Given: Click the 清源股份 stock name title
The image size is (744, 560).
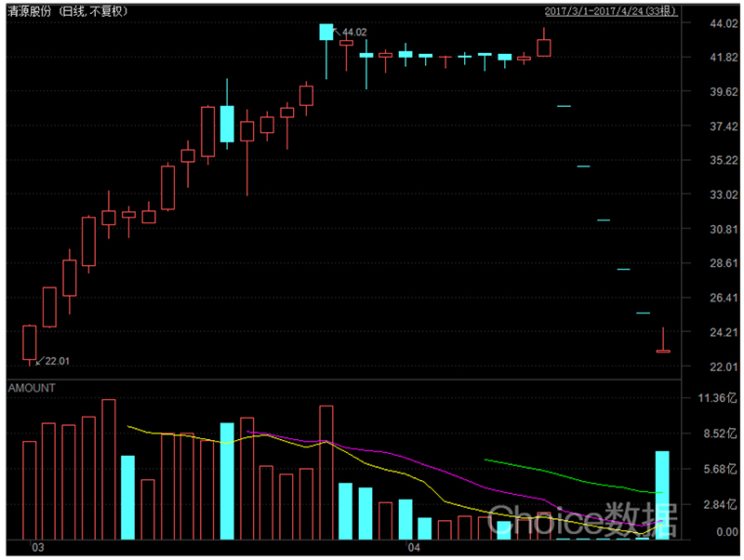Looking at the screenshot, I should click(30, 11).
